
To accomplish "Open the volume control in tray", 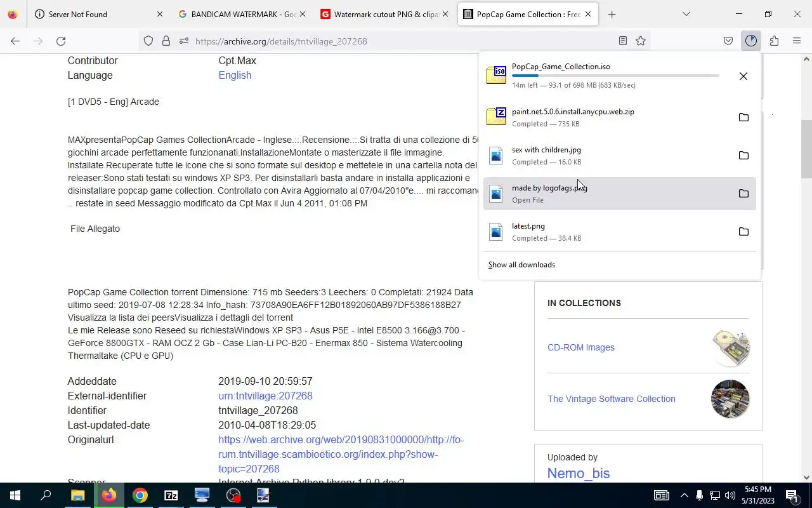I will [730, 495].
